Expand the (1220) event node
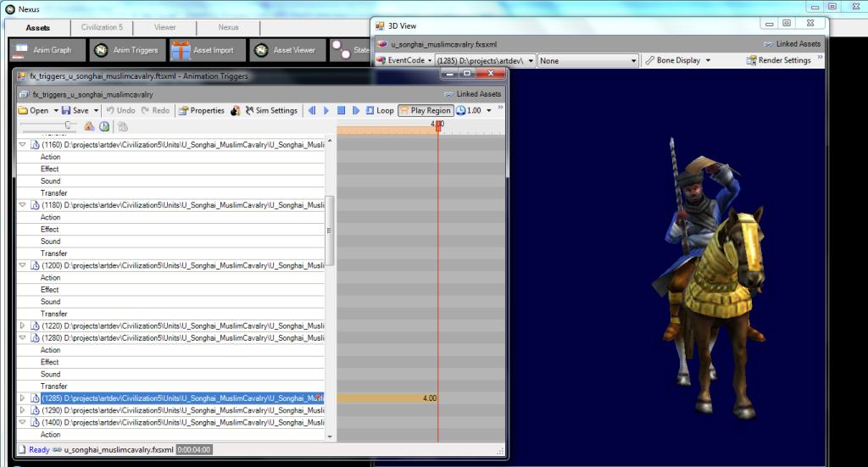868x467 pixels. (23, 325)
